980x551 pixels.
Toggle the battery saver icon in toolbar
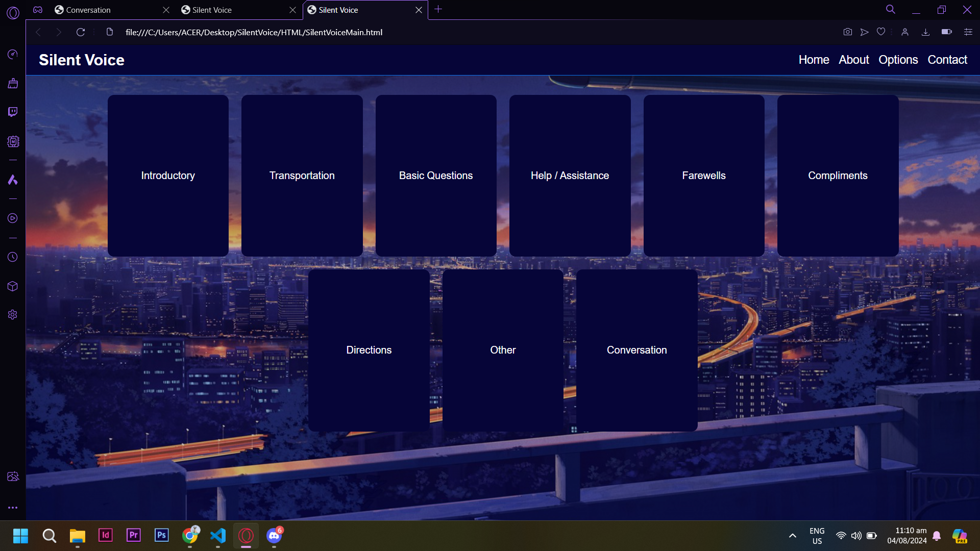946,32
